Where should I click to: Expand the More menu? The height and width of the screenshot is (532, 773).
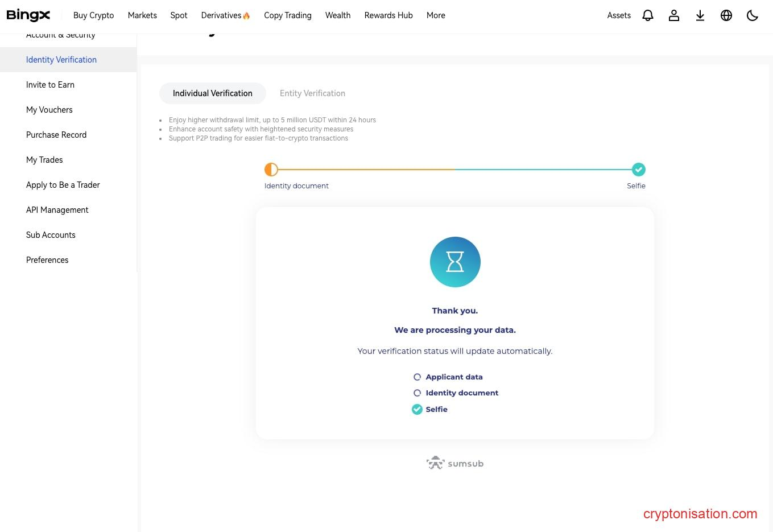pyautogui.click(x=436, y=15)
